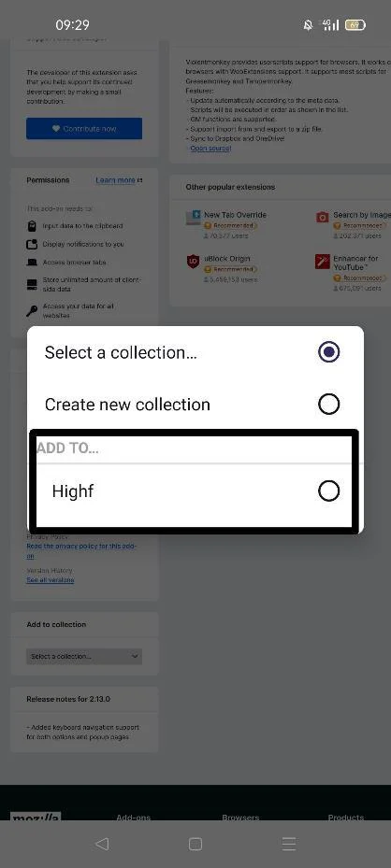
Task: Open the Browsers footer menu item
Action: click(x=240, y=817)
